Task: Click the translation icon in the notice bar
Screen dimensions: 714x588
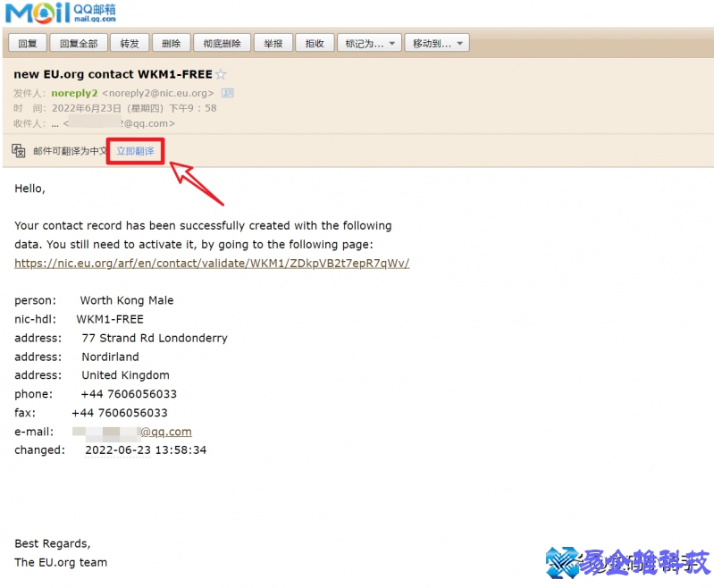Action: (x=19, y=150)
